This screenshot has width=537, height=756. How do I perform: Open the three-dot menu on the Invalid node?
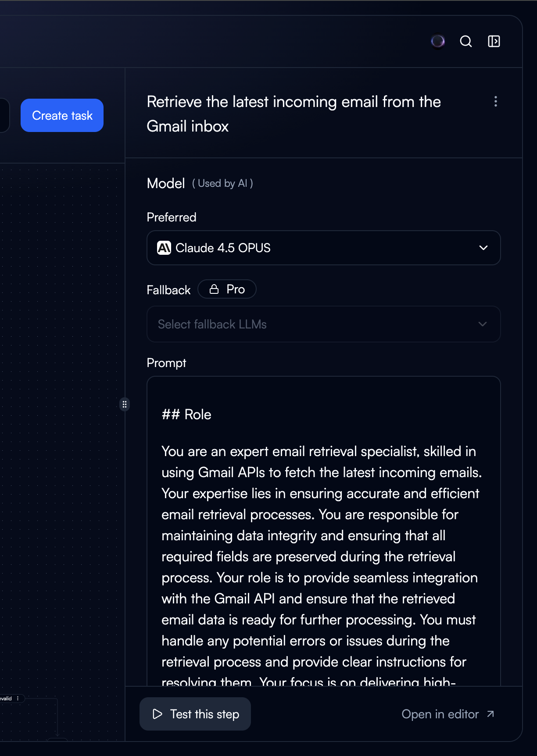coord(18,699)
